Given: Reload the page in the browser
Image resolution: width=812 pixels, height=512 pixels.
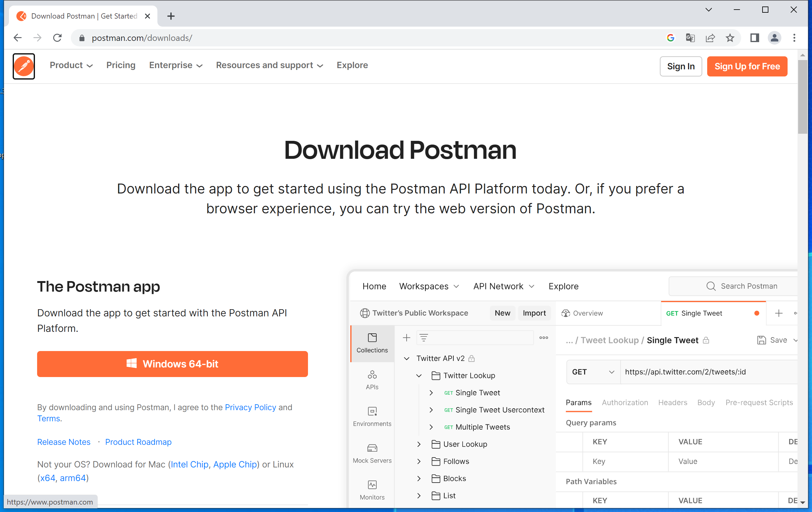Looking at the screenshot, I should pos(57,38).
